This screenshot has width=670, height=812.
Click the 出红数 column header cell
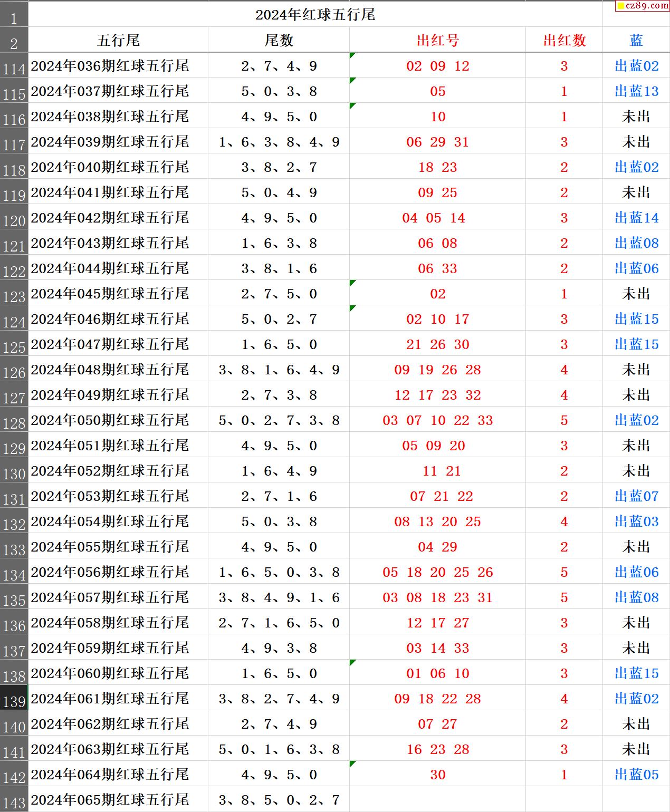click(x=564, y=40)
